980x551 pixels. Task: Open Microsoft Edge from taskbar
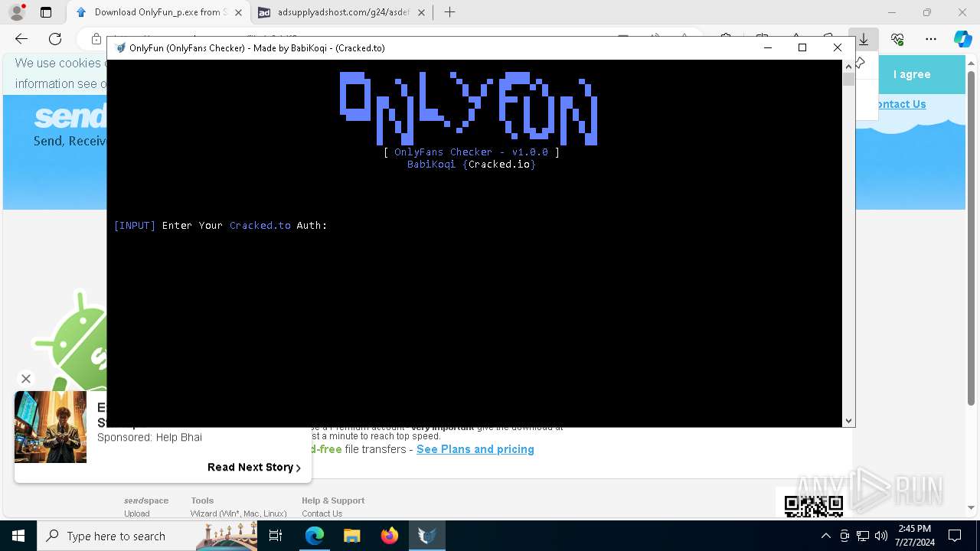click(x=315, y=536)
